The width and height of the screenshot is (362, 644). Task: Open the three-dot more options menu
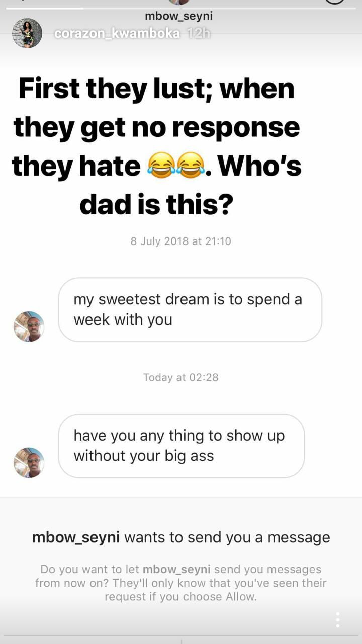(338, 620)
